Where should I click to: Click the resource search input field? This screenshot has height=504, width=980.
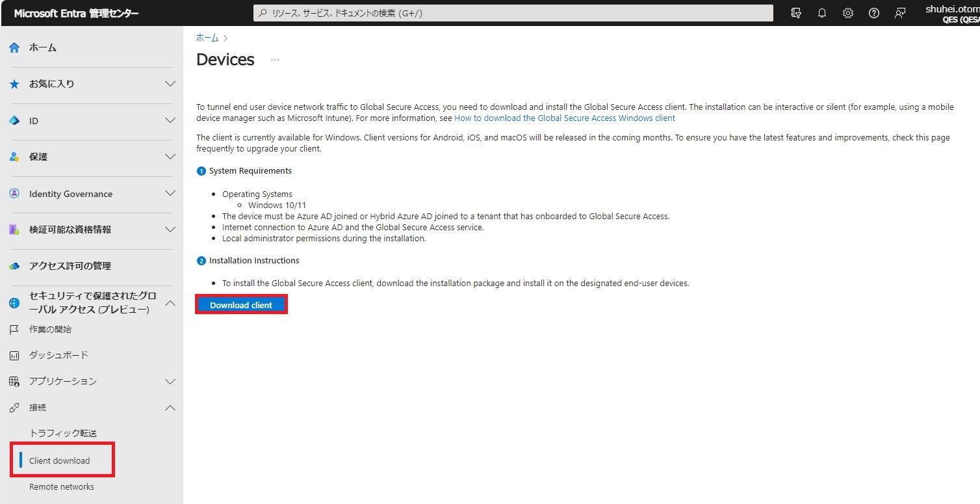513,13
